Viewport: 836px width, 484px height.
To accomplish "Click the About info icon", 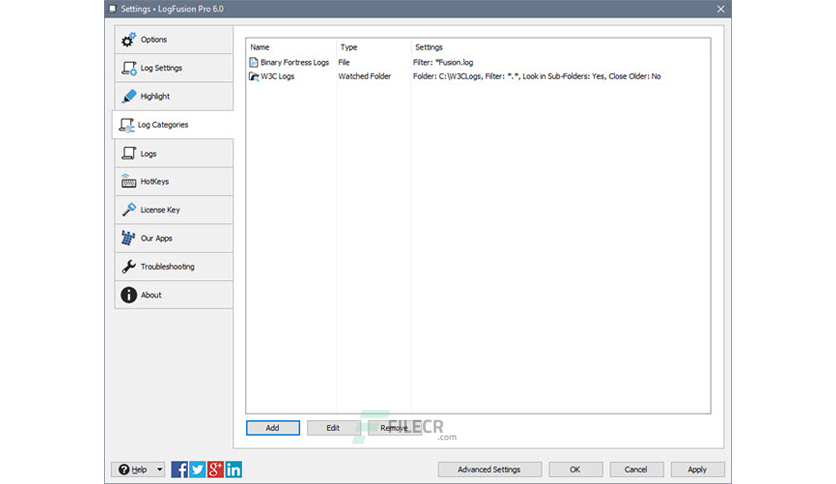I will [x=128, y=294].
